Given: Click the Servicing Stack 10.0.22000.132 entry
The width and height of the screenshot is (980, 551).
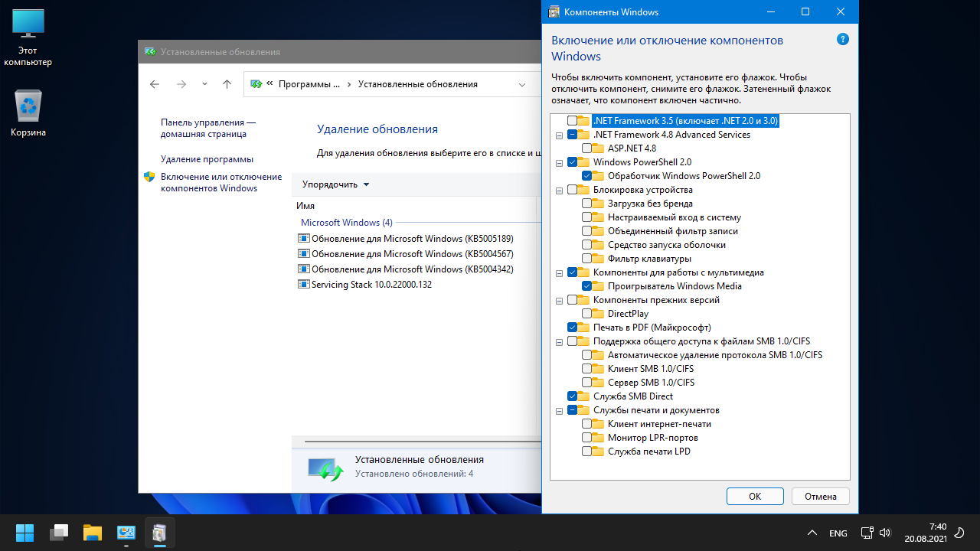Looking at the screenshot, I should pos(371,285).
